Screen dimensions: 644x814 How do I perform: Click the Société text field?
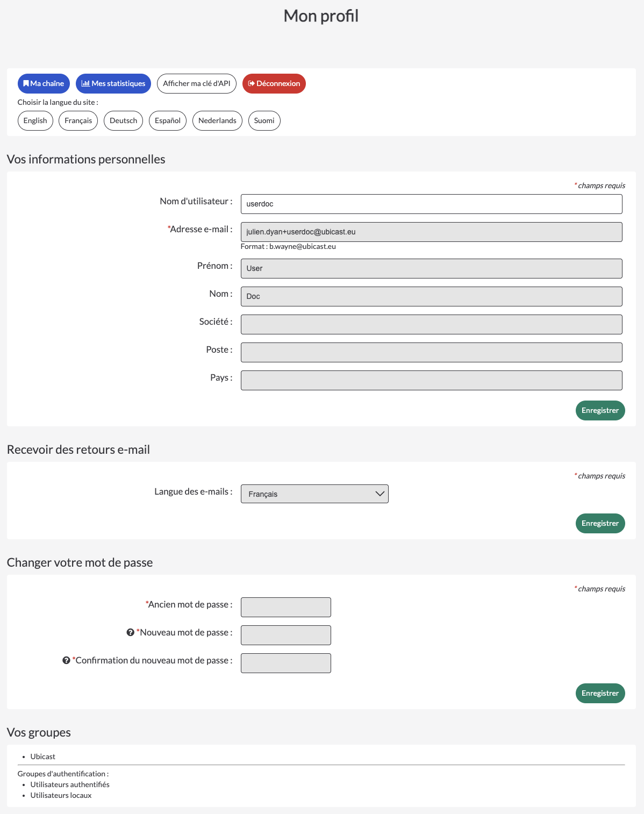click(x=432, y=324)
